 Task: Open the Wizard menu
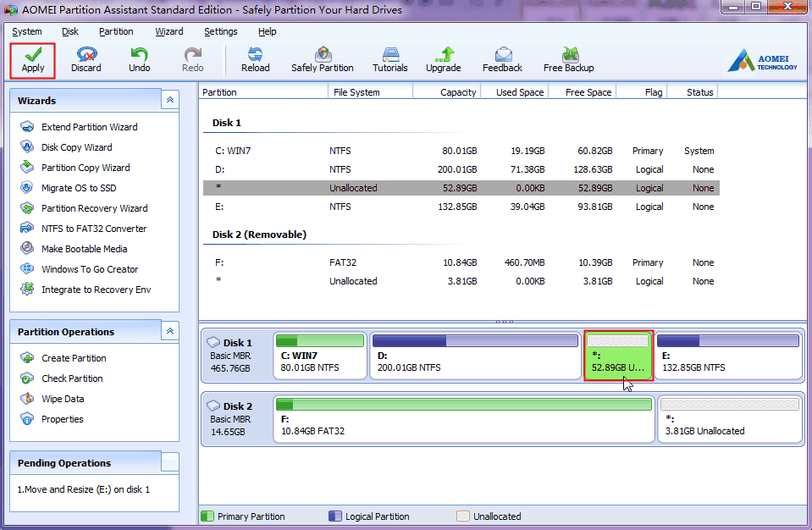pyautogui.click(x=169, y=31)
